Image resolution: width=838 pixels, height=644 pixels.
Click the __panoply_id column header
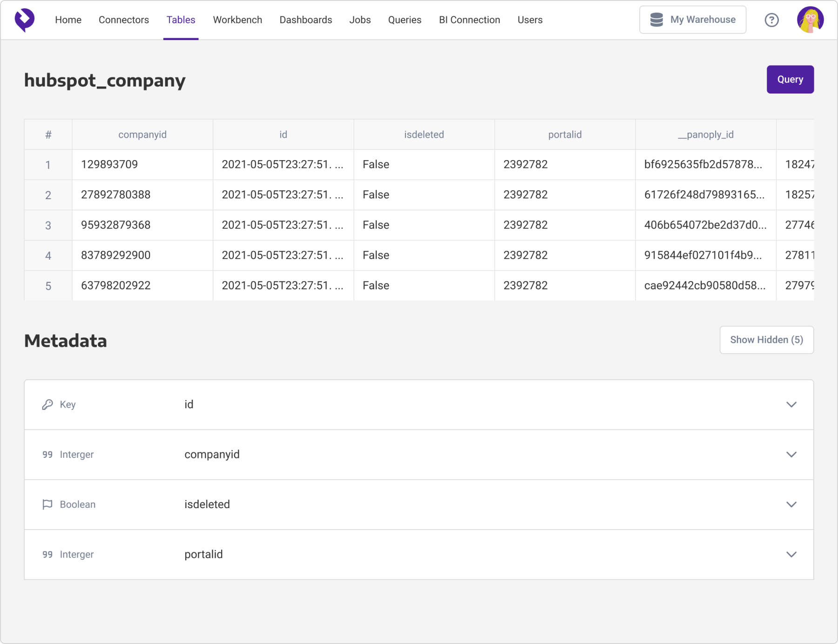(x=706, y=134)
